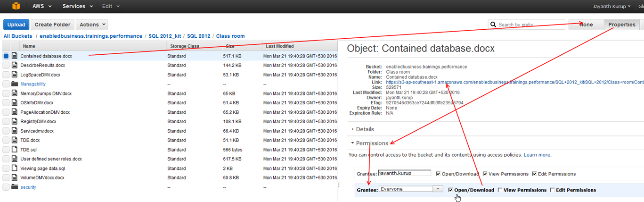This screenshot has width=644, height=202.
Task: Open the AWS console home cube icon
Action: coord(16,6)
